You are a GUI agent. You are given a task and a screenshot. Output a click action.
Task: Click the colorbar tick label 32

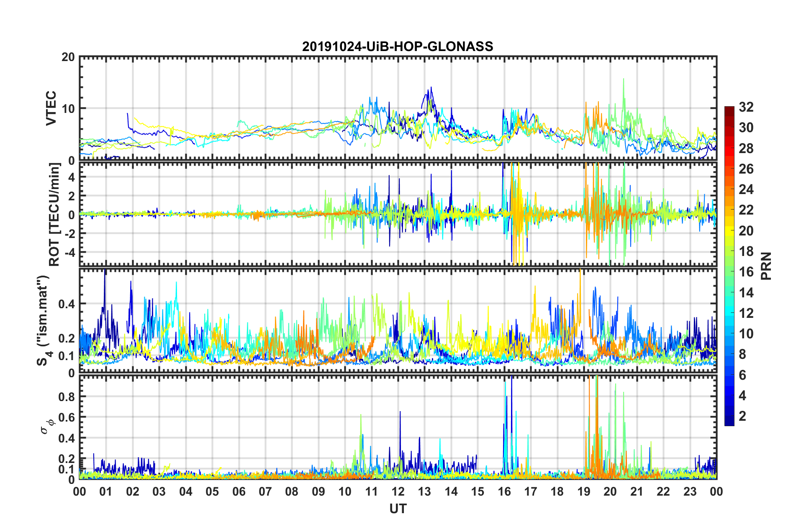point(746,107)
